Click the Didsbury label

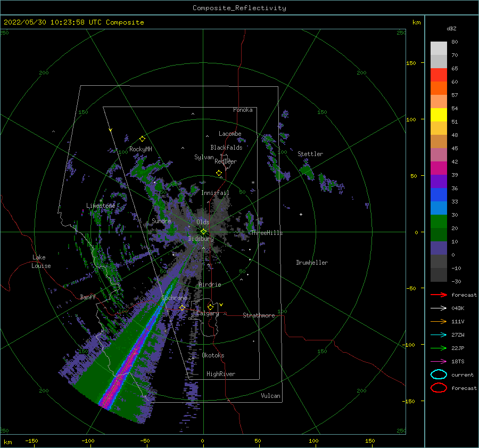point(201,239)
